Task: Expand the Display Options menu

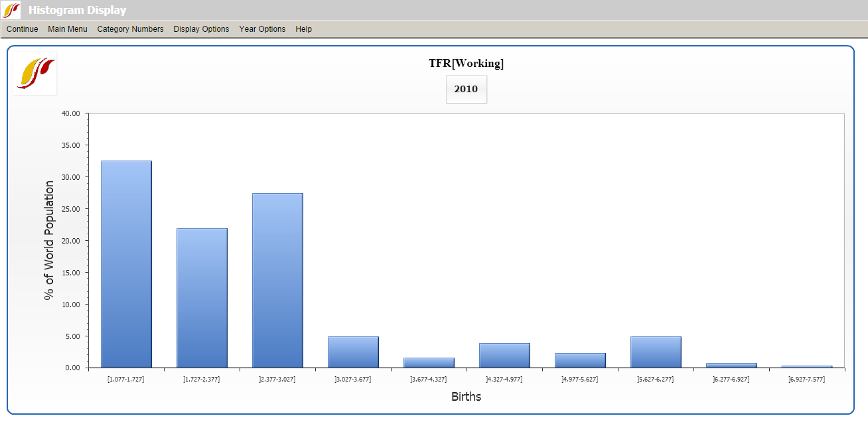Action: pos(201,29)
